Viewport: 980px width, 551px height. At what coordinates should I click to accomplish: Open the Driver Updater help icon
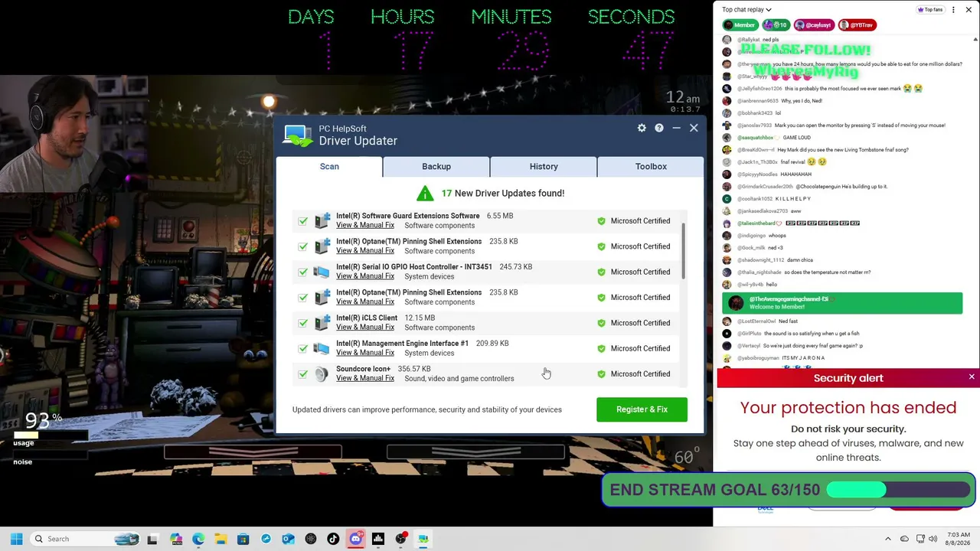[x=658, y=128]
